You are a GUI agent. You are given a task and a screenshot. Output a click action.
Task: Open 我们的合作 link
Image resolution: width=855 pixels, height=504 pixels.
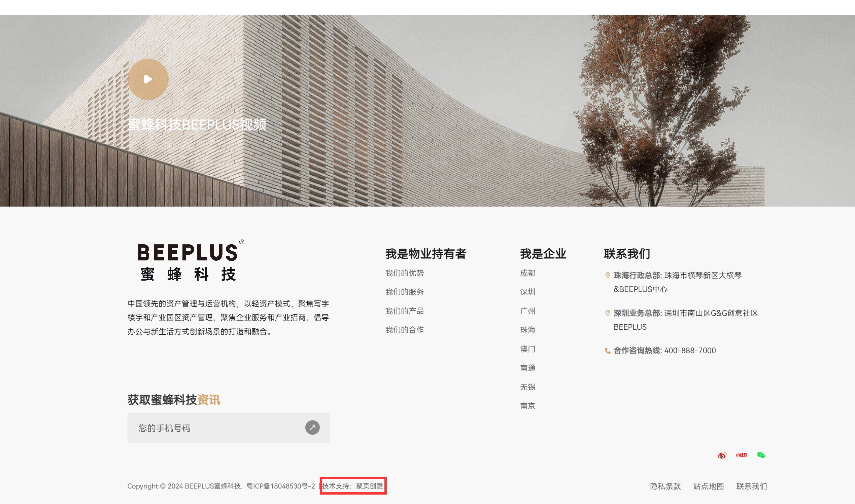tap(404, 330)
